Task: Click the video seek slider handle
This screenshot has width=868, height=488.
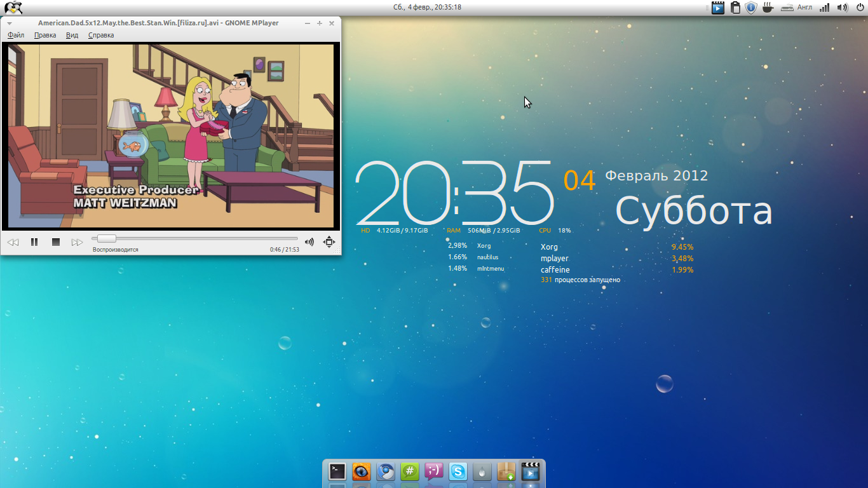Action: pyautogui.click(x=106, y=238)
